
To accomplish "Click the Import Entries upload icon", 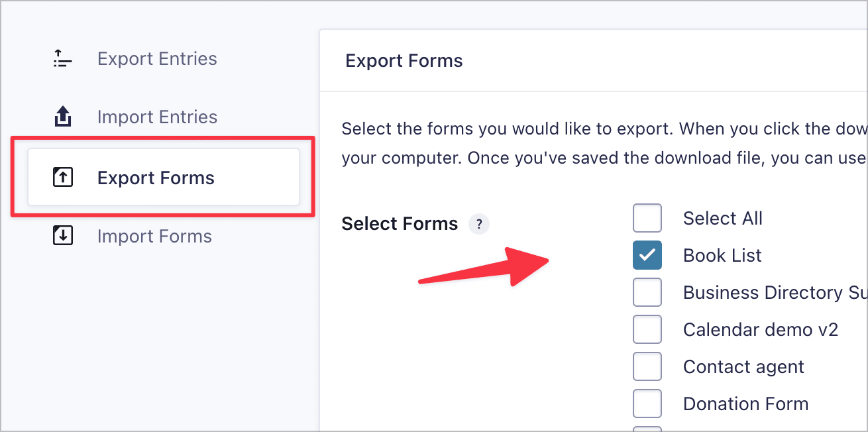I will pyautogui.click(x=62, y=117).
